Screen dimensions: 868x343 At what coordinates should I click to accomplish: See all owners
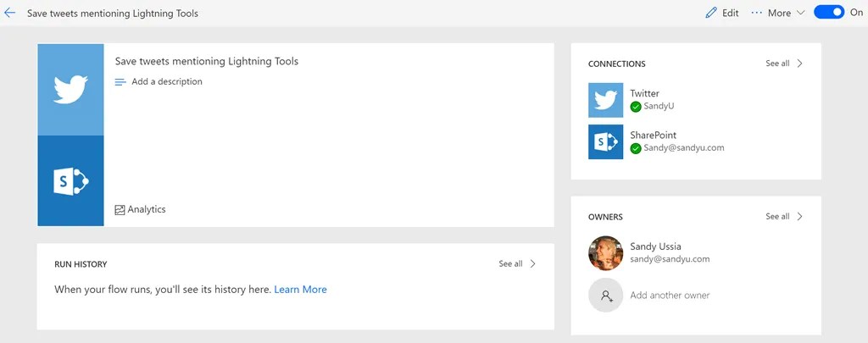[x=777, y=216]
